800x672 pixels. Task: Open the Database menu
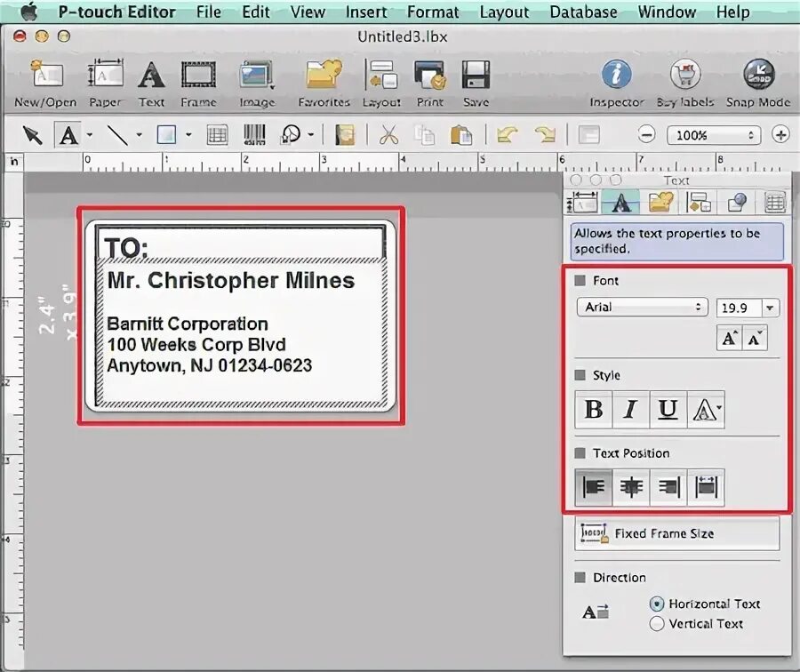[583, 12]
